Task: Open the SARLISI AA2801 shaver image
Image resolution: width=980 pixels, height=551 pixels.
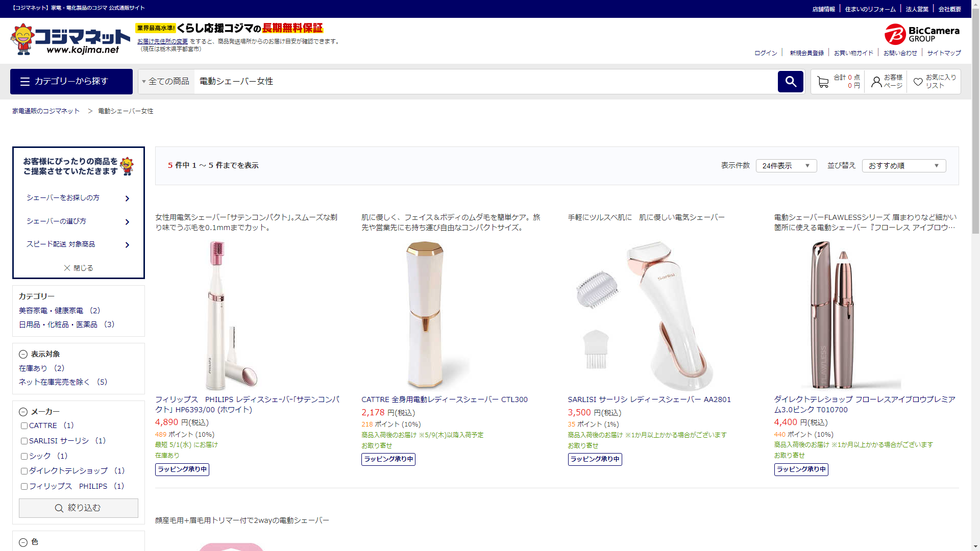Action: point(644,315)
